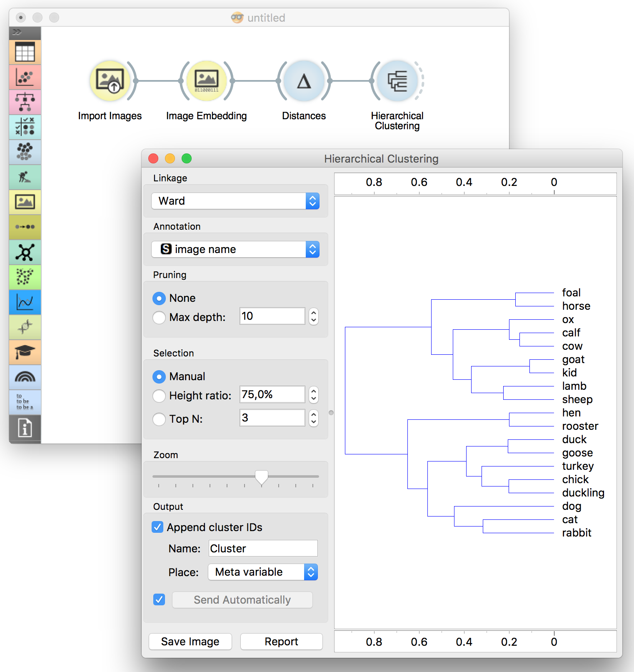Uncheck the Append cluster IDs checkbox

[x=157, y=527]
